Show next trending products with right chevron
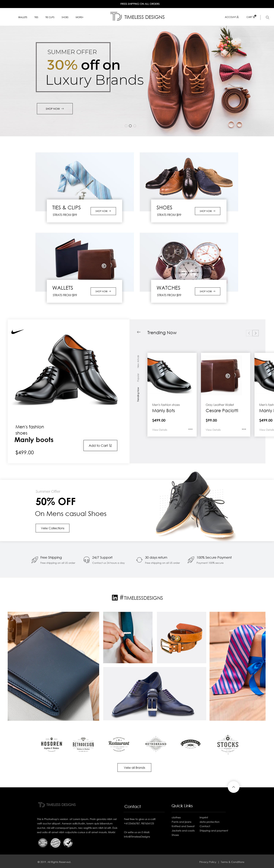 pyautogui.click(x=255, y=333)
